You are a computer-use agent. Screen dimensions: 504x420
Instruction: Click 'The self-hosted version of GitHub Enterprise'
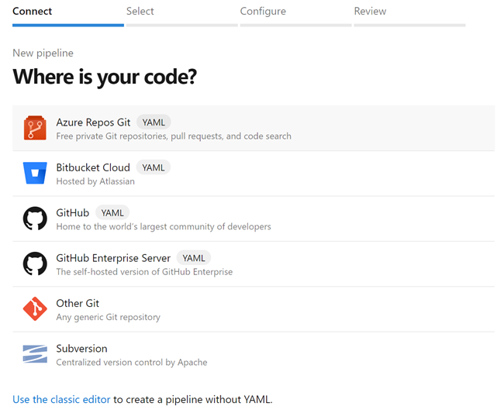[144, 272]
